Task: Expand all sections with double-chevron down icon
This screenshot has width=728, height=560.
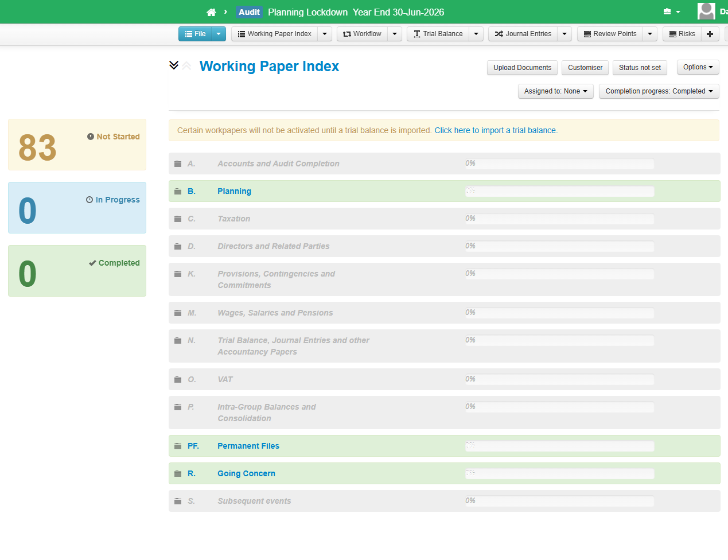Action: [174, 65]
